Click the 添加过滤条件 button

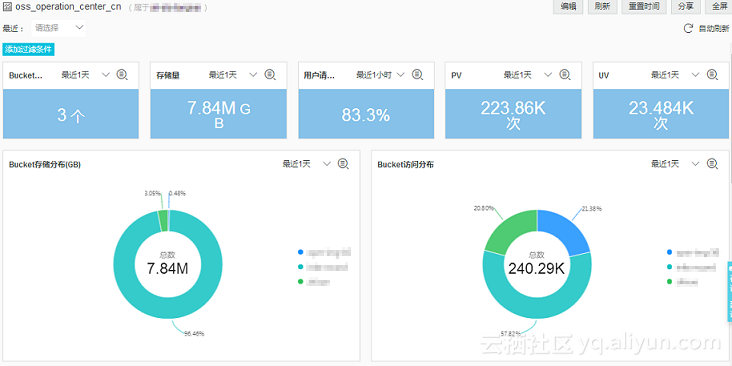(28, 49)
